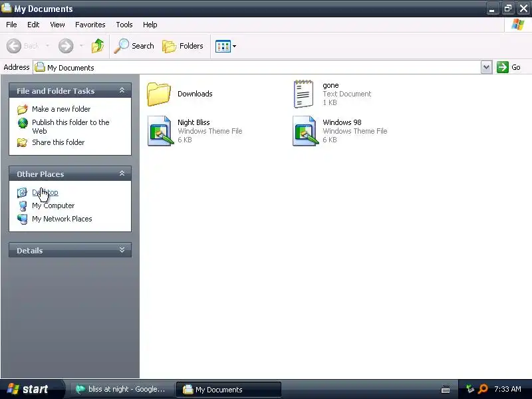Open the Desktop link in Other Places
Viewport: 532px width, 399px height.
point(45,192)
